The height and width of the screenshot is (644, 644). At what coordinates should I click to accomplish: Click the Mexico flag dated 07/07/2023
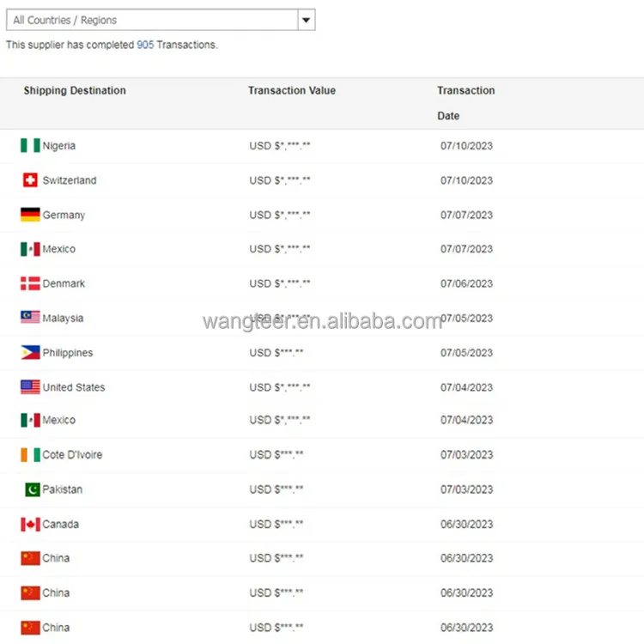pyautogui.click(x=30, y=249)
